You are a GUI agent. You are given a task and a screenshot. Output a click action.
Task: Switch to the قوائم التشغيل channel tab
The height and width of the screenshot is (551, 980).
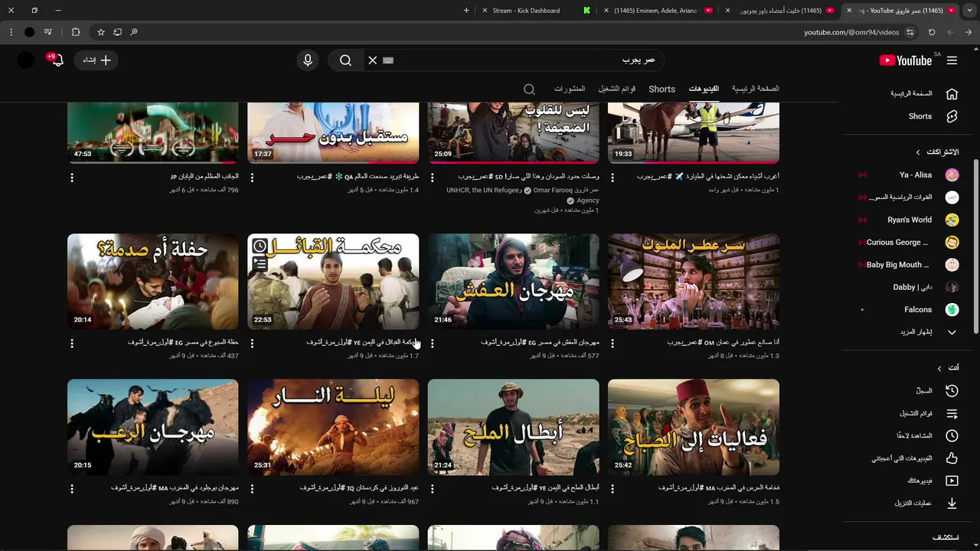(617, 89)
